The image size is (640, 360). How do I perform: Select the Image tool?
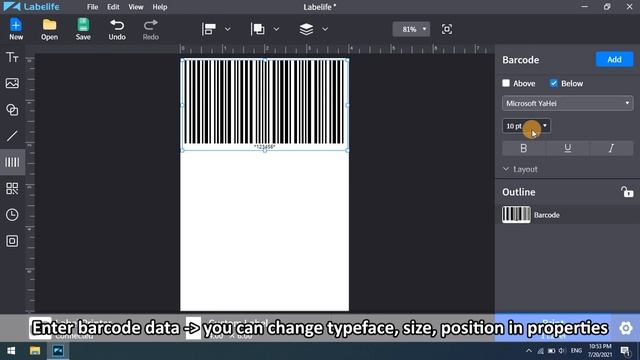12,83
